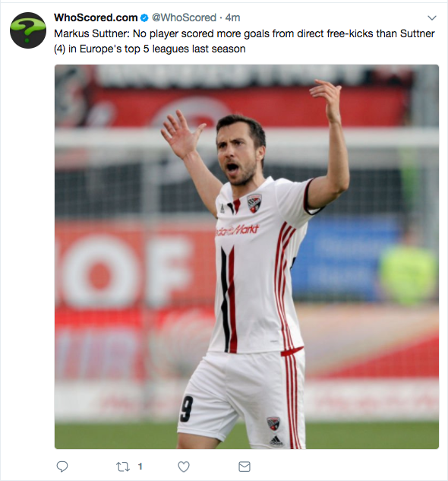Open the WhoScored.com display name link
The width and height of the screenshot is (448, 481).
click(x=96, y=17)
